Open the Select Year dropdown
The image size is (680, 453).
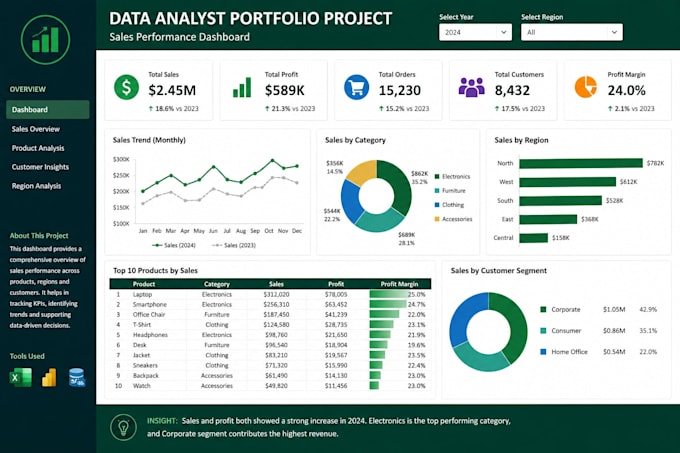[475, 32]
